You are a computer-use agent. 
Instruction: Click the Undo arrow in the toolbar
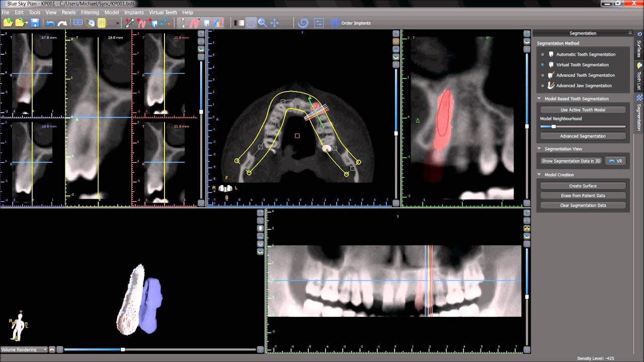click(x=50, y=23)
